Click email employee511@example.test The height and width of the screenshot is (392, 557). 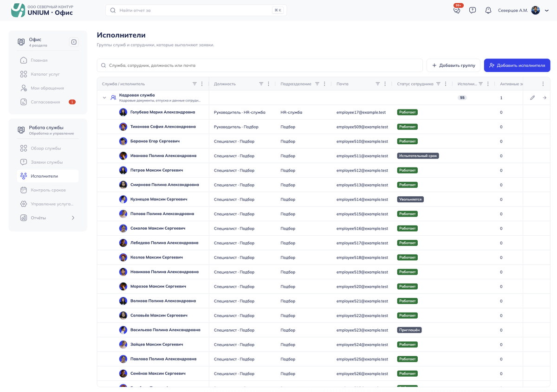(x=361, y=156)
